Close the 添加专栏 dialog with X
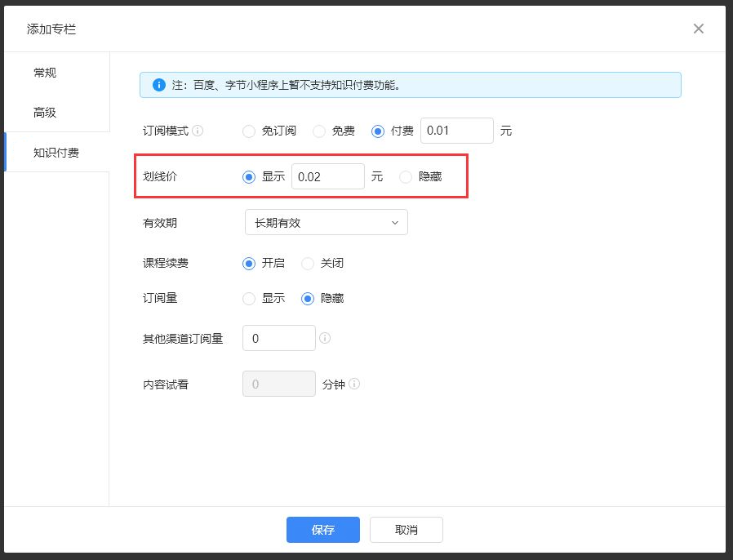The height and width of the screenshot is (560, 733). (698, 29)
